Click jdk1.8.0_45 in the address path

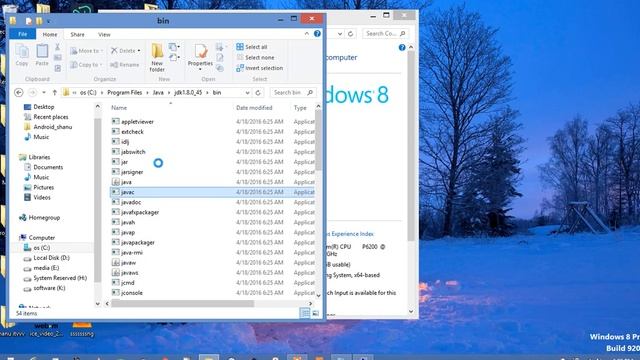click(188, 93)
